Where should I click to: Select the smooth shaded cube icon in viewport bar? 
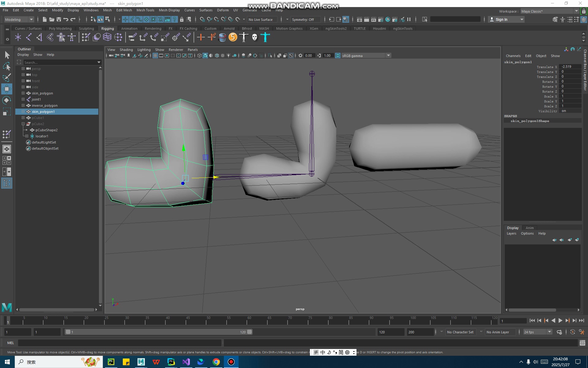(205, 56)
